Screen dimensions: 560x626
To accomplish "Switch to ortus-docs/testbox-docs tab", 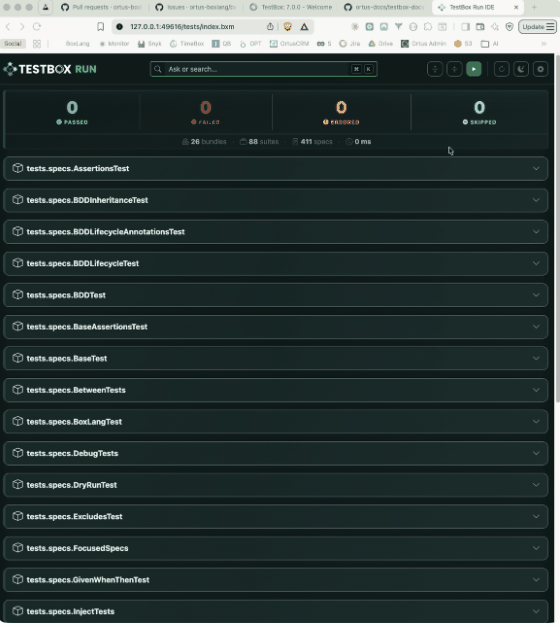I will [384, 7].
